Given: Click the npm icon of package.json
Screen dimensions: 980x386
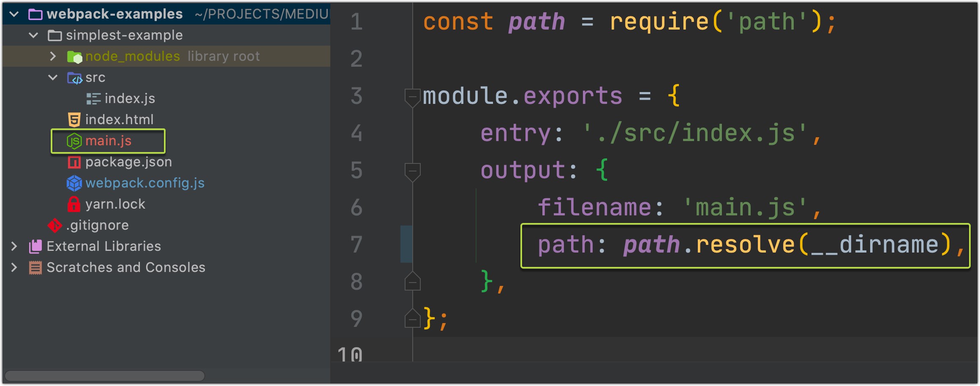Looking at the screenshot, I should coord(74,162).
